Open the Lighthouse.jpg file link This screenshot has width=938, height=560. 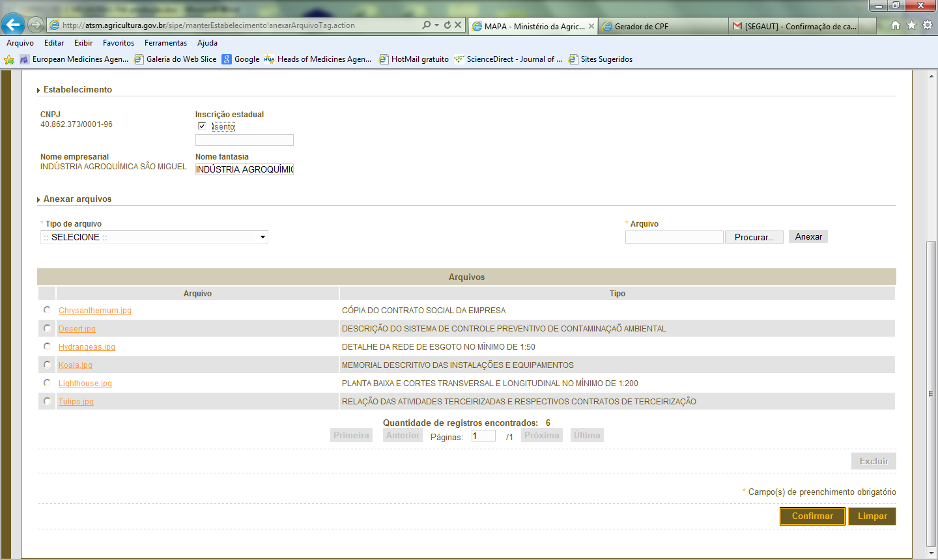85,384
